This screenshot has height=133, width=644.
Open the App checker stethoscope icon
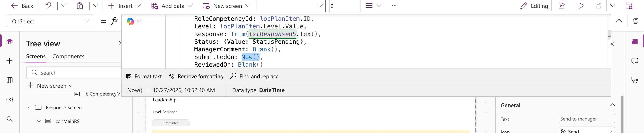635,80
